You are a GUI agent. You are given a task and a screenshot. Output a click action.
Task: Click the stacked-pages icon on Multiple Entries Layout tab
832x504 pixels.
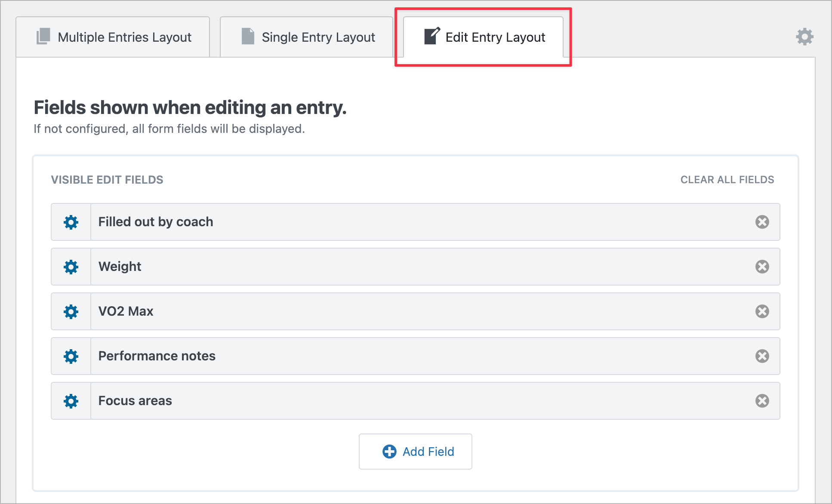[x=42, y=37]
